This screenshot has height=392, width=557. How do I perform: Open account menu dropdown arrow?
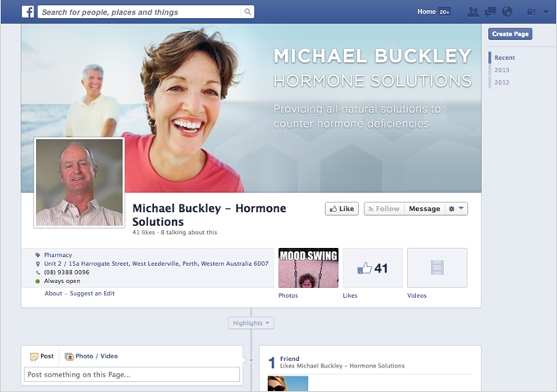tap(546, 11)
